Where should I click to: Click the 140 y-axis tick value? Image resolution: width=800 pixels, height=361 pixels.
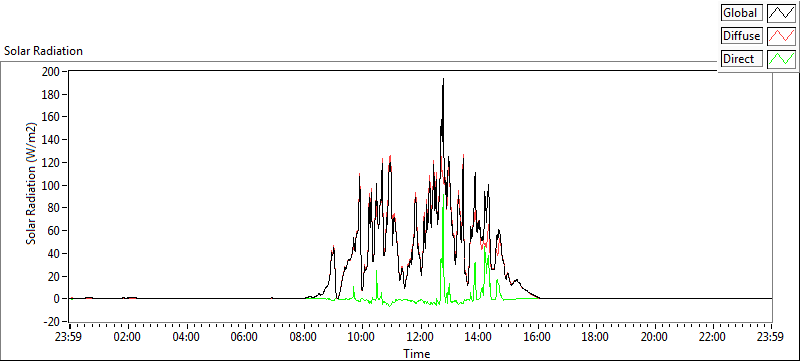pos(52,140)
